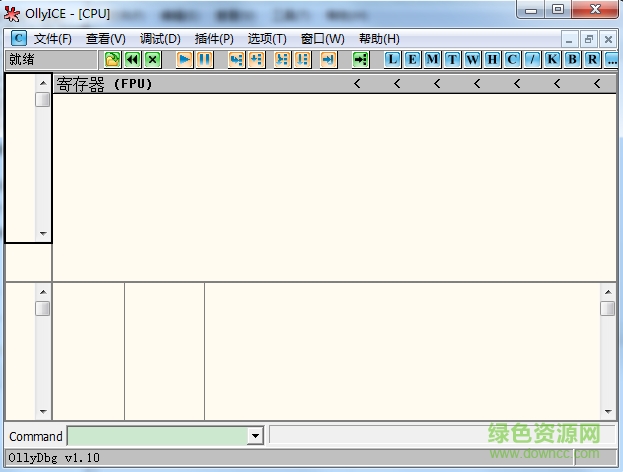Click the OllyICE application title icon

click(x=12, y=14)
